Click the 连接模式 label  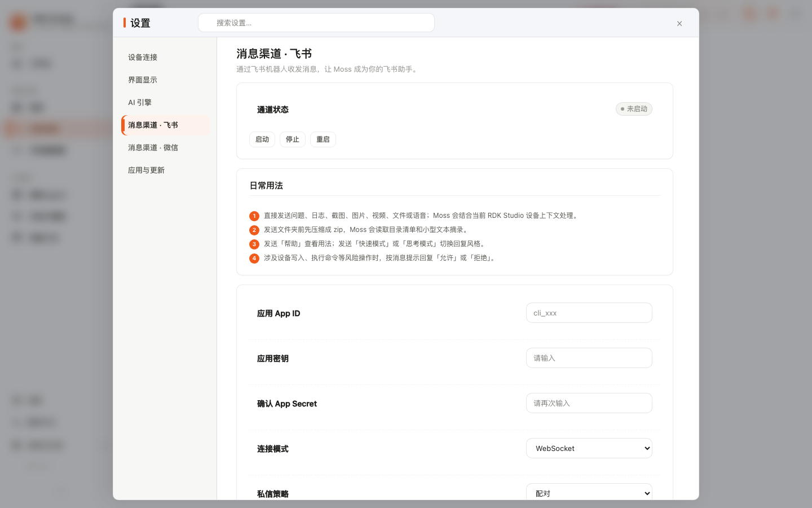[273, 449]
